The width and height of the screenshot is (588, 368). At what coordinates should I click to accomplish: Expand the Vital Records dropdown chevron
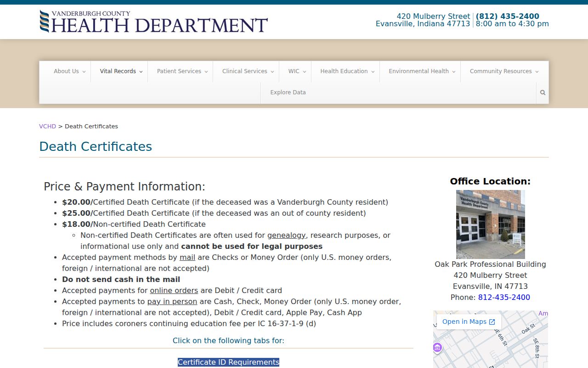click(x=141, y=72)
